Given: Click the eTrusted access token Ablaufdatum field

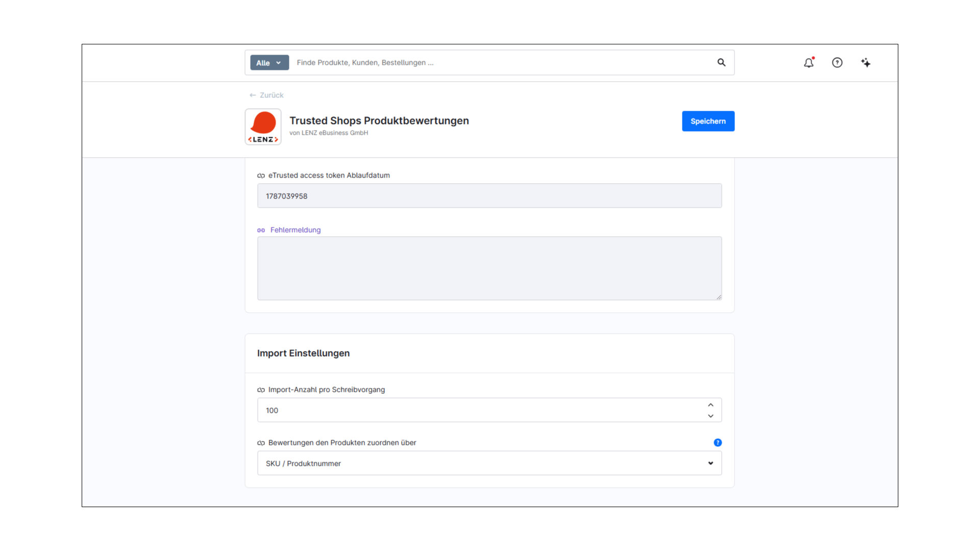Looking at the screenshot, I should coord(489,196).
